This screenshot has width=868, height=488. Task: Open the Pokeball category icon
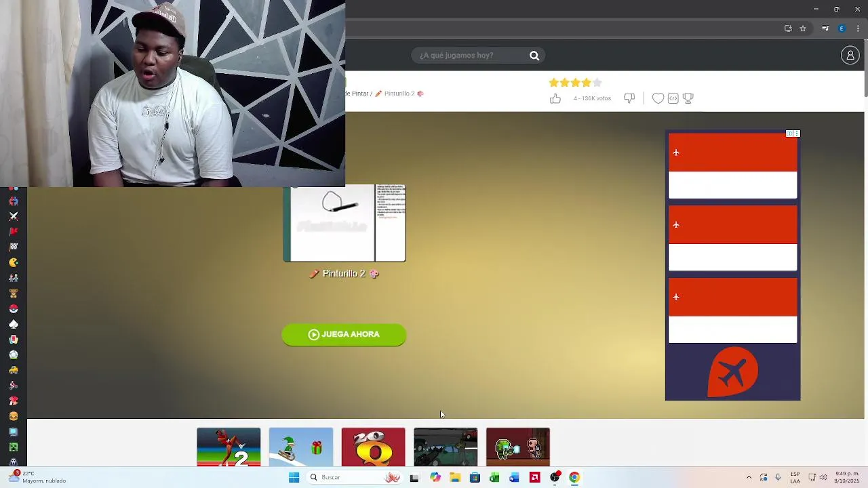coord(14,308)
